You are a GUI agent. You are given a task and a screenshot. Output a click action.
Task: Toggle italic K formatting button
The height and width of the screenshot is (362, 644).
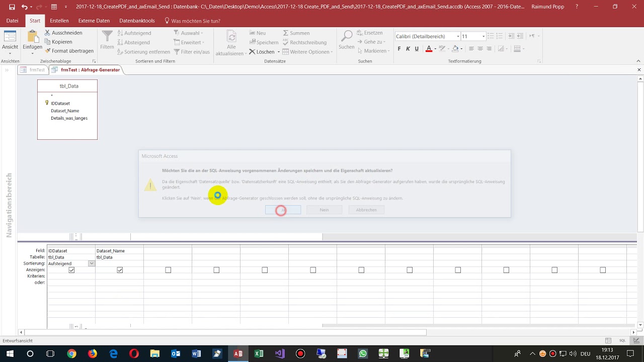tap(408, 49)
